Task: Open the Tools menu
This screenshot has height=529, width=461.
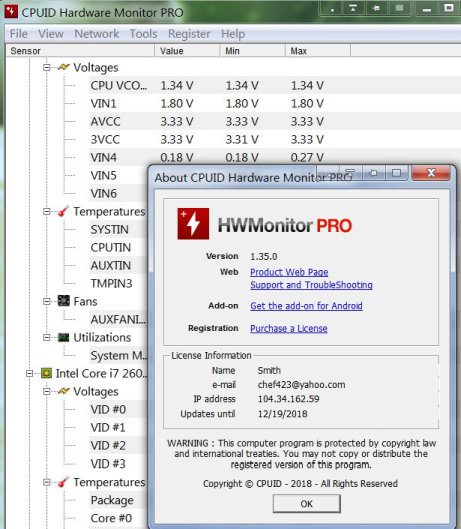Action: (143, 34)
